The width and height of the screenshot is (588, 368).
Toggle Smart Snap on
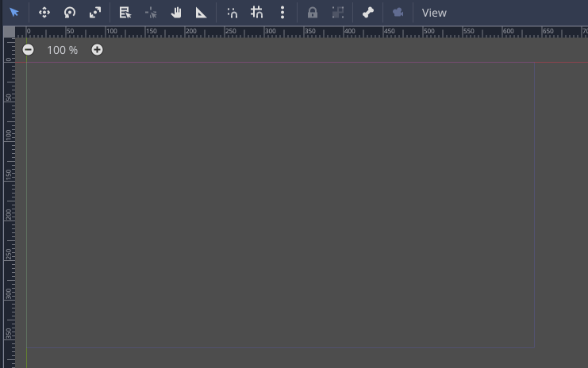(x=232, y=13)
